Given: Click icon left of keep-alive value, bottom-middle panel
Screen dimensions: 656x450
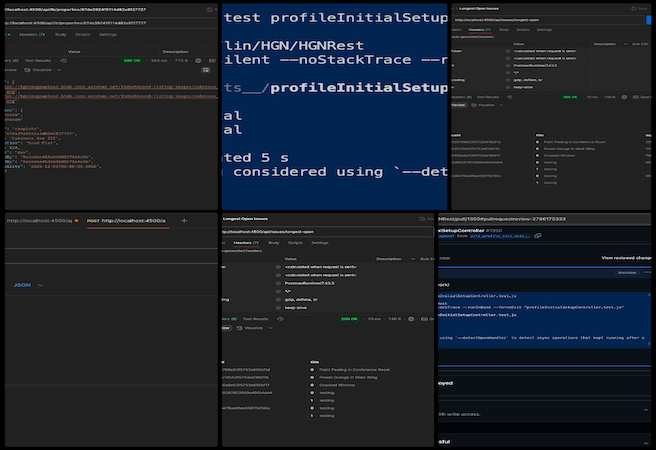Looking at the screenshot, I should pos(278,308).
